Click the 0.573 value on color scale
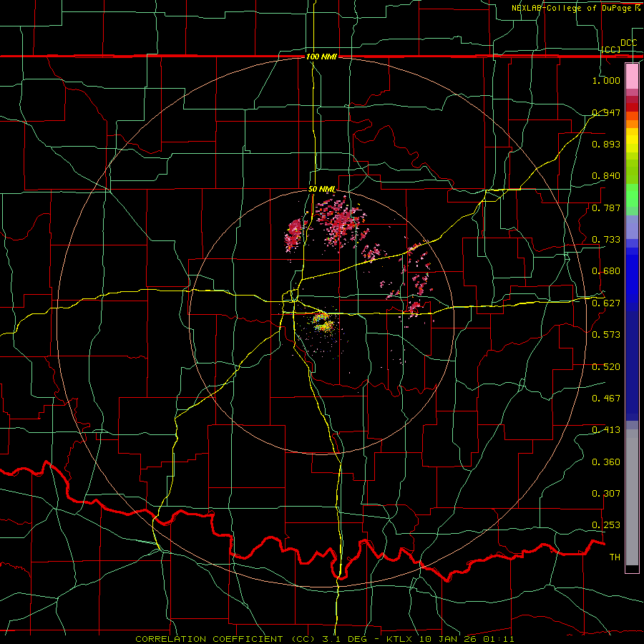The width and height of the screenshot is (644, 644). pos(606,335)
